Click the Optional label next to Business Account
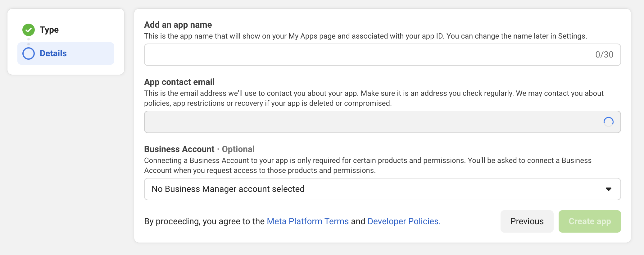644x255 pixels. click(x=238, y=149)
